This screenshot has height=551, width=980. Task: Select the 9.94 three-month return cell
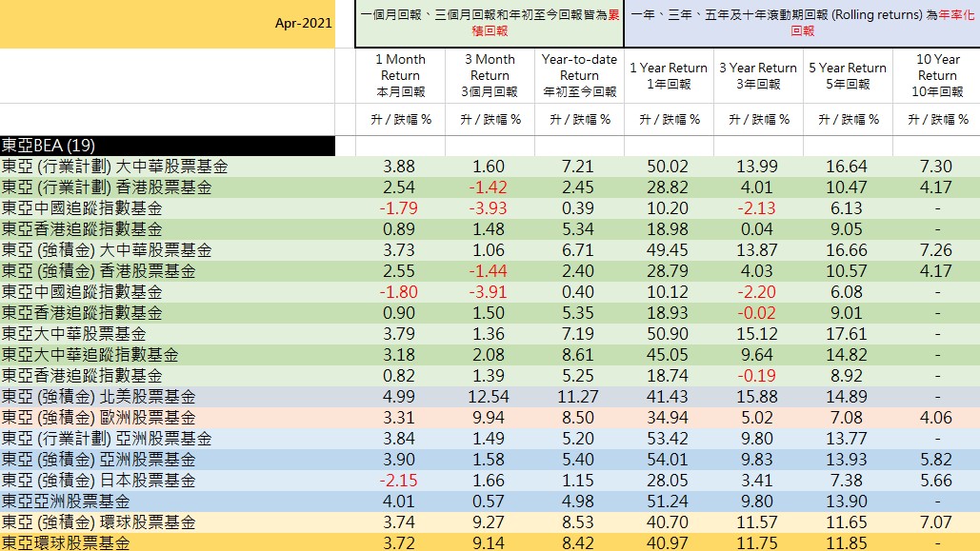489,418
